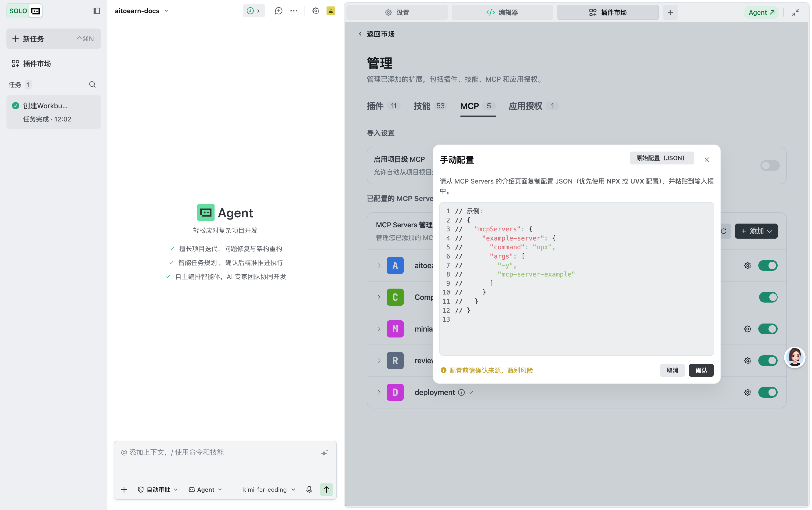Click 返回市场 back link
The width and height of the screenshot is (812, 510).
pyautogui.click(x=377, y=34)
